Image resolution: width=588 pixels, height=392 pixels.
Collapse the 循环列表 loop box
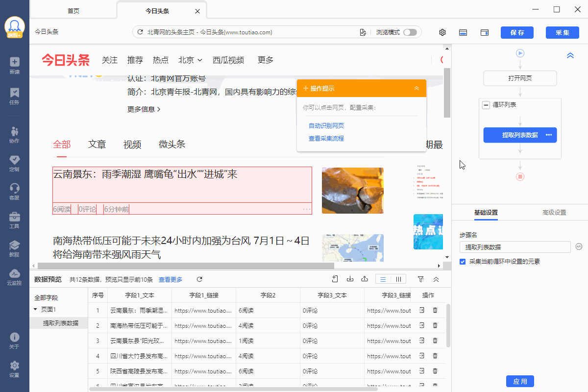tap(486, 105)
